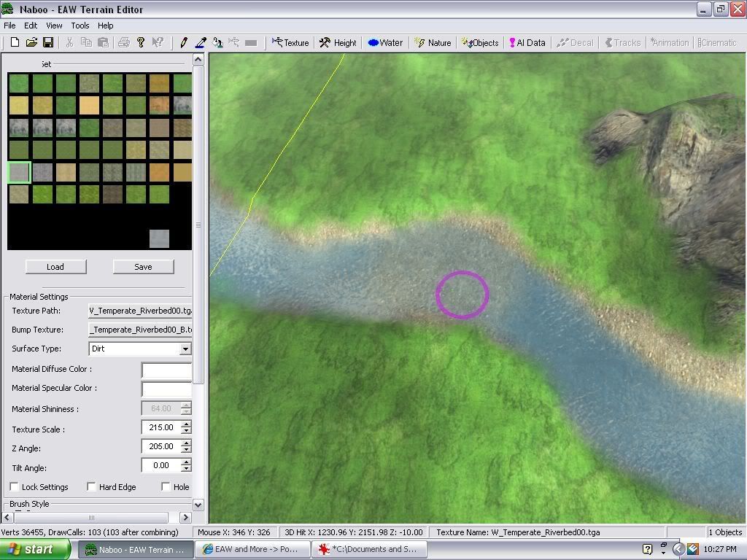Select the lone grey thumbnail below the texture grid
This screenshot has width=747, height=560.
point(159,238)
